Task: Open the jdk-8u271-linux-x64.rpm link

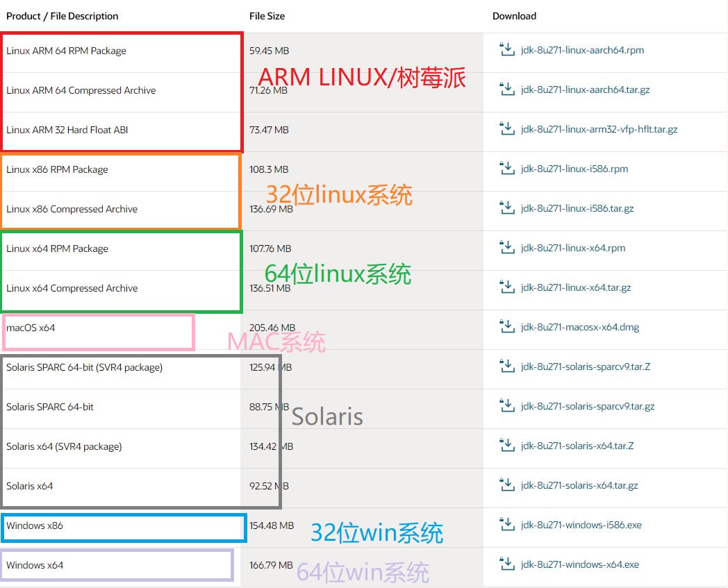Action: click(x=573, y=248)
